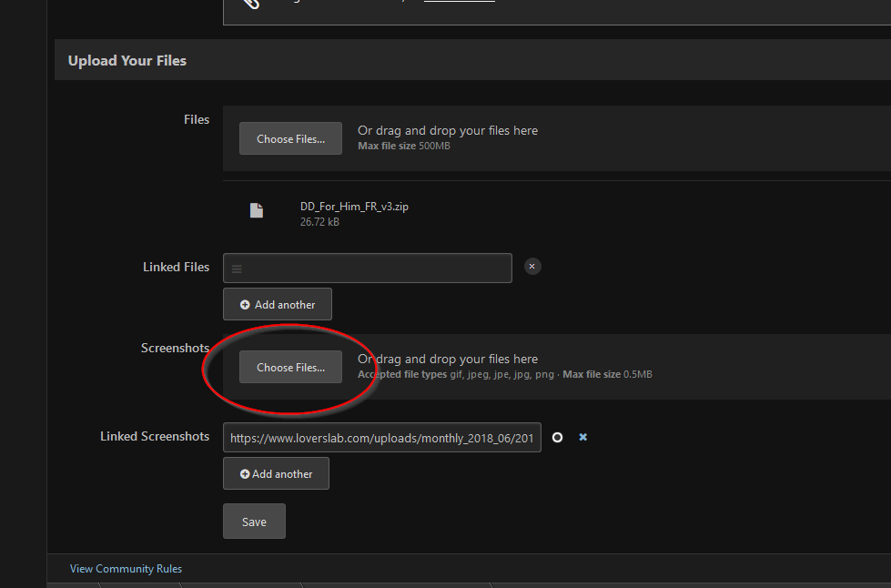Select the linked screenshot as primary radio button
The width and height of the screenshot is (891, 588).
557,438
